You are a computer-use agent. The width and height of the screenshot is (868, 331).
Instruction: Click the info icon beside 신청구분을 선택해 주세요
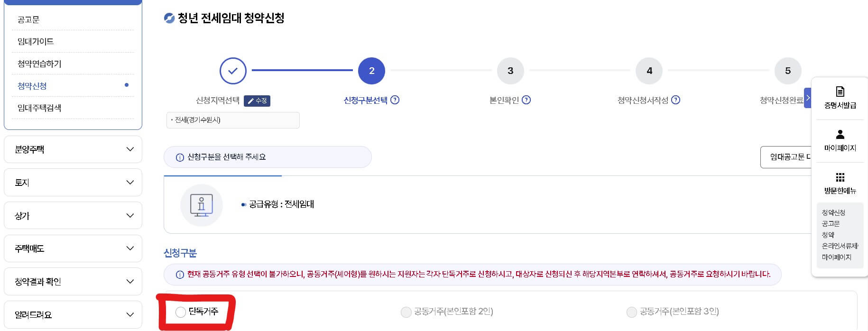click(179, 156)
